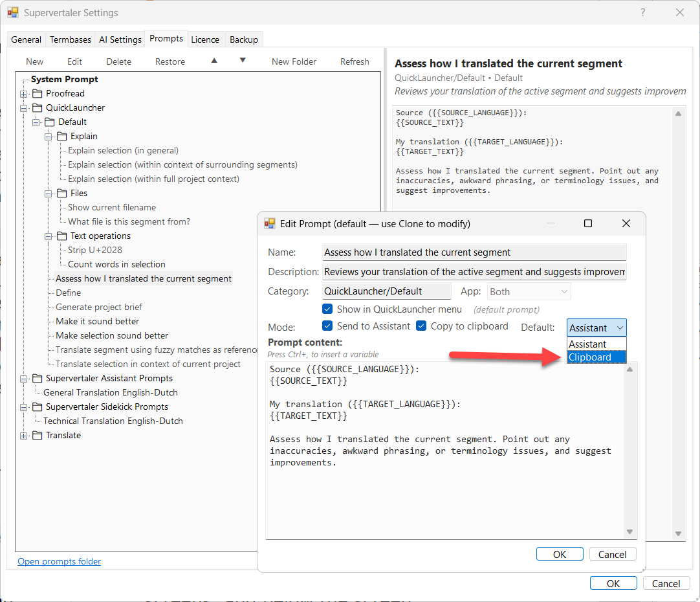700x602 pixels.
Task: Click the Refresh toolbar button
Action: [x=355, y=61]
